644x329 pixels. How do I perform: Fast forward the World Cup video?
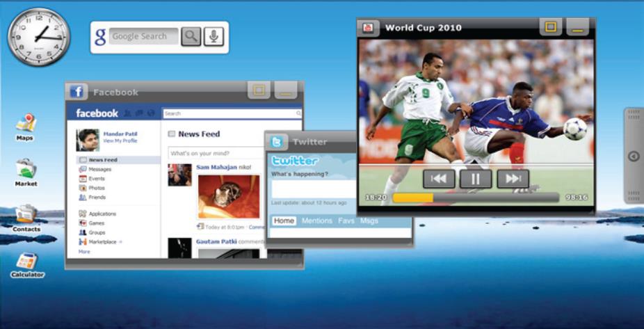(x=513, y=179)
